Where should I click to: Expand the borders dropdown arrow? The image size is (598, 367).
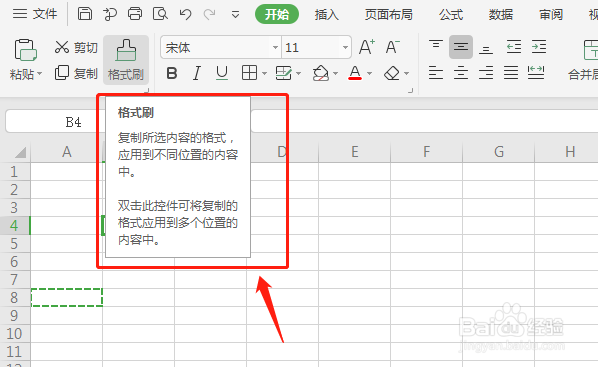[x=264, y=73]
